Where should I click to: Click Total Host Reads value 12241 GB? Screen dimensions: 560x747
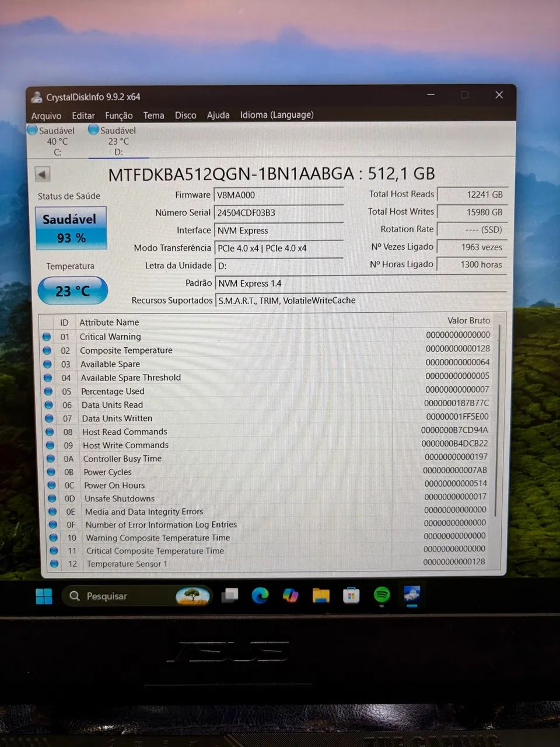coord(473,195)
